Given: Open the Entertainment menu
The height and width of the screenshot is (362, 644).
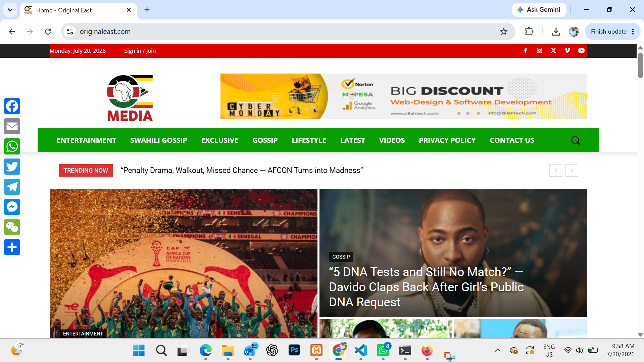Looking at the screenshot, I should point(86,140).
